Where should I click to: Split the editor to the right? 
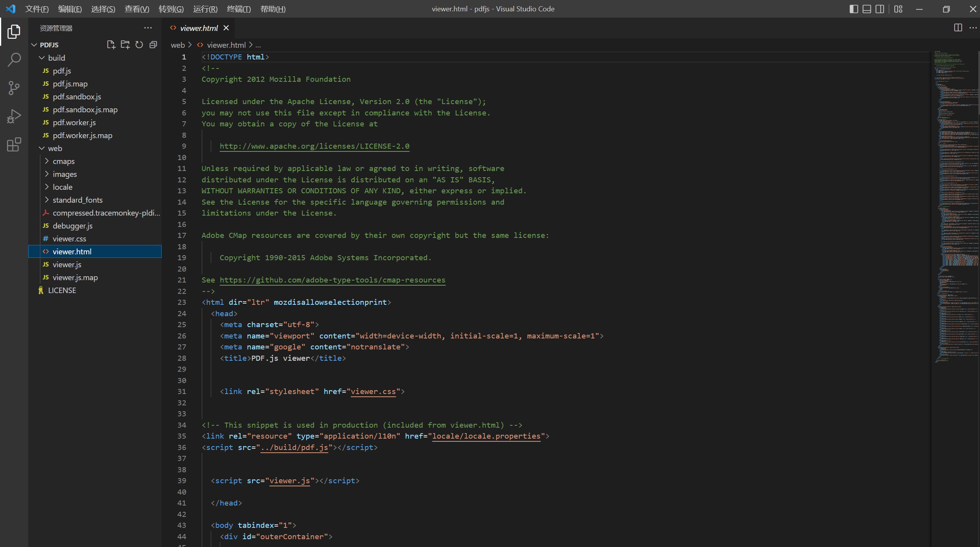[x=958, y=28]
